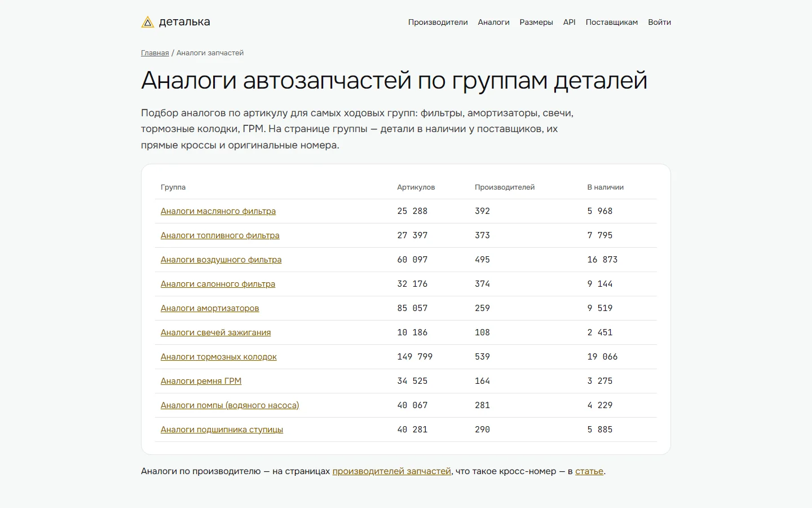Click the деталька triangle logo icon

click(147, 22)
